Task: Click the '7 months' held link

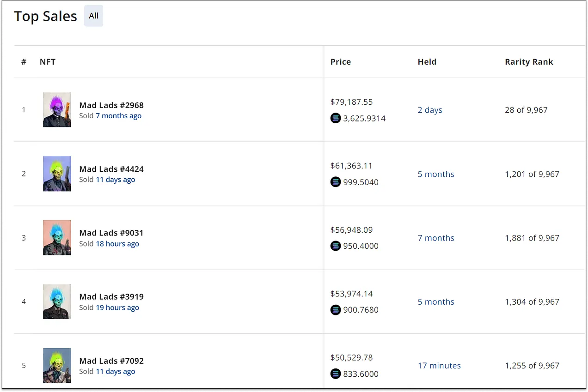Action: click(x=436, y=238)
